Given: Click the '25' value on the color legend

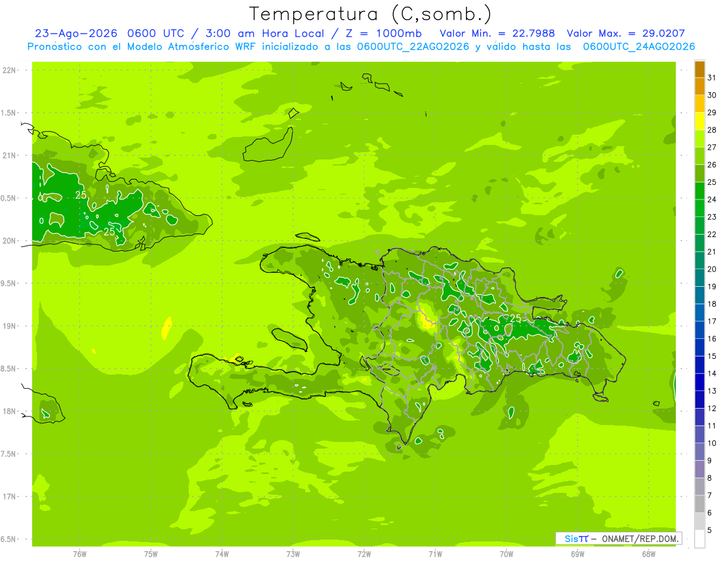Looking at the screenshot, I should tap(712, 182).
